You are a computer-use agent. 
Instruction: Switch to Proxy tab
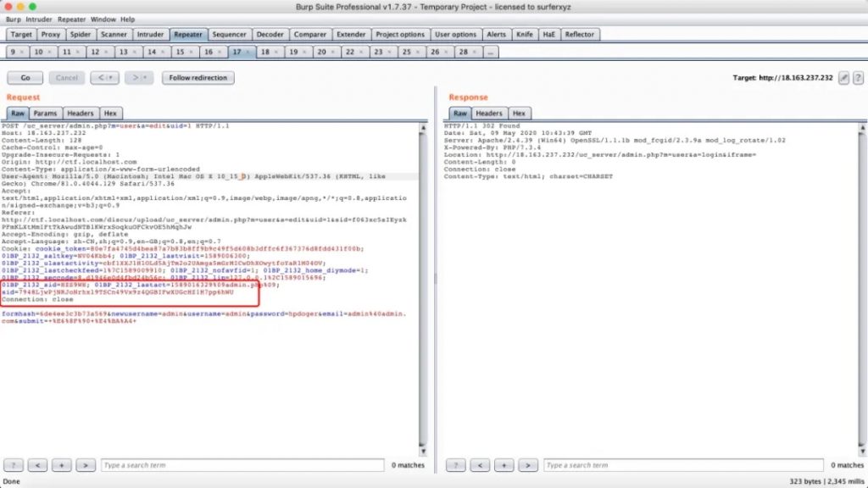click(x=50, y=34)
